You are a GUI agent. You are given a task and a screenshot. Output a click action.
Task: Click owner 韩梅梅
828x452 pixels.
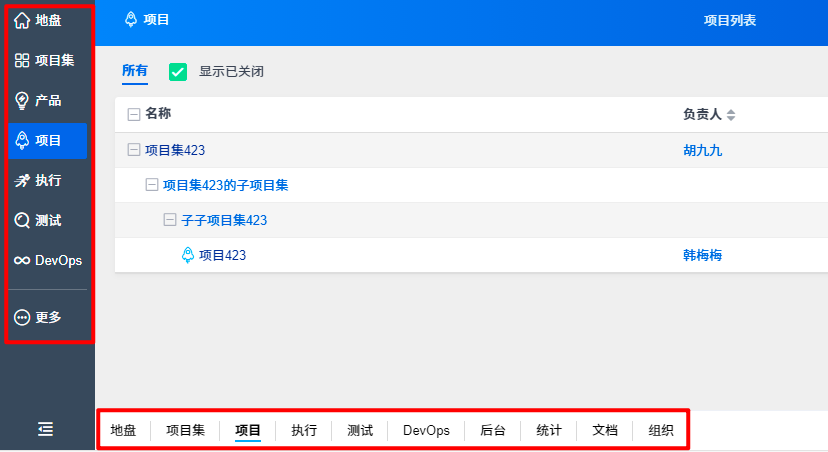(x=702, y=256)
